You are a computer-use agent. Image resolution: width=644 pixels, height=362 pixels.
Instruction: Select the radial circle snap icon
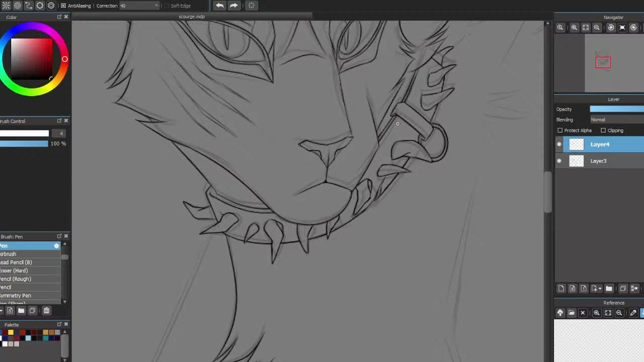[40, 6]
